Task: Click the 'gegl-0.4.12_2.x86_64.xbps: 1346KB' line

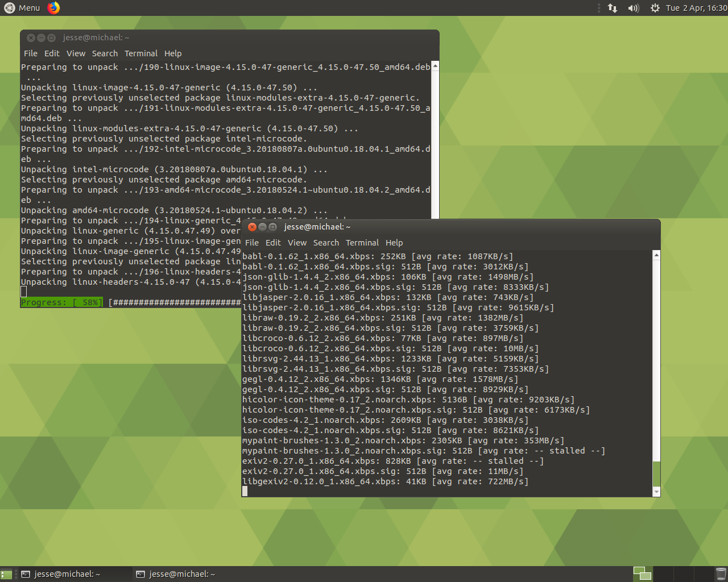Action: click(380, 379)
